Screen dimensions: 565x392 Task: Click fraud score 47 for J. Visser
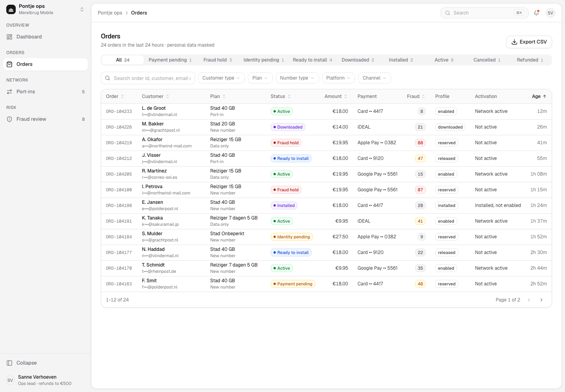coord(420,158)
